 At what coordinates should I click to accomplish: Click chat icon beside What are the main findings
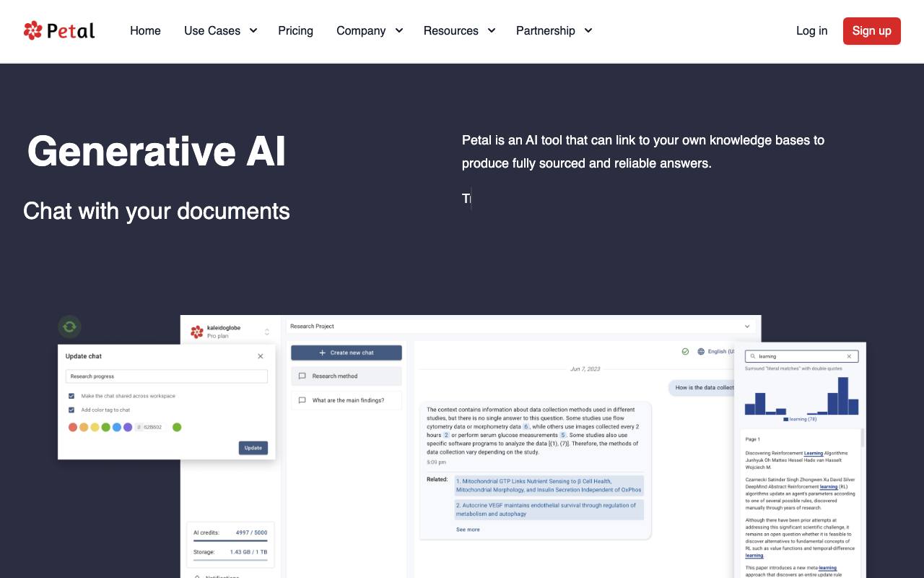302,400
